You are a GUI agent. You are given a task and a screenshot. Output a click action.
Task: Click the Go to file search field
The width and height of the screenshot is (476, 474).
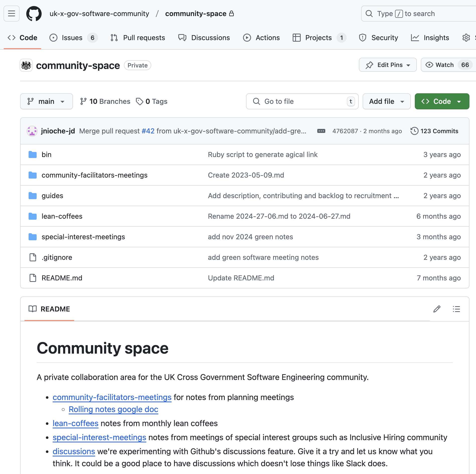click(301, 101)
